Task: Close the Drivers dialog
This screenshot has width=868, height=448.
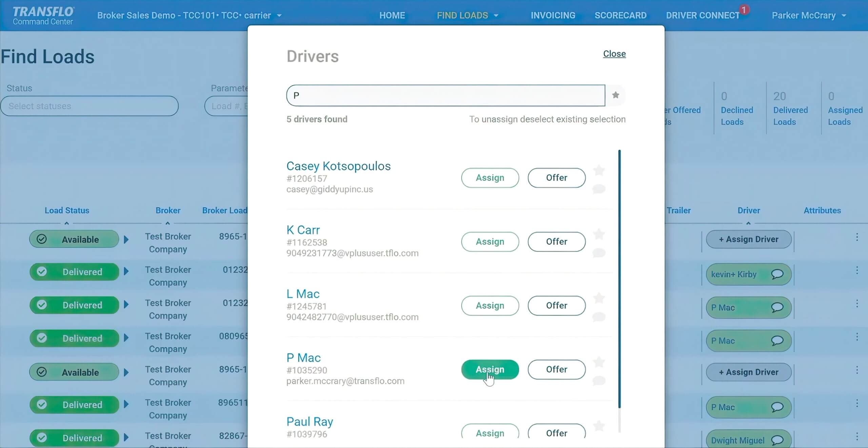Action: coord(614,54)
